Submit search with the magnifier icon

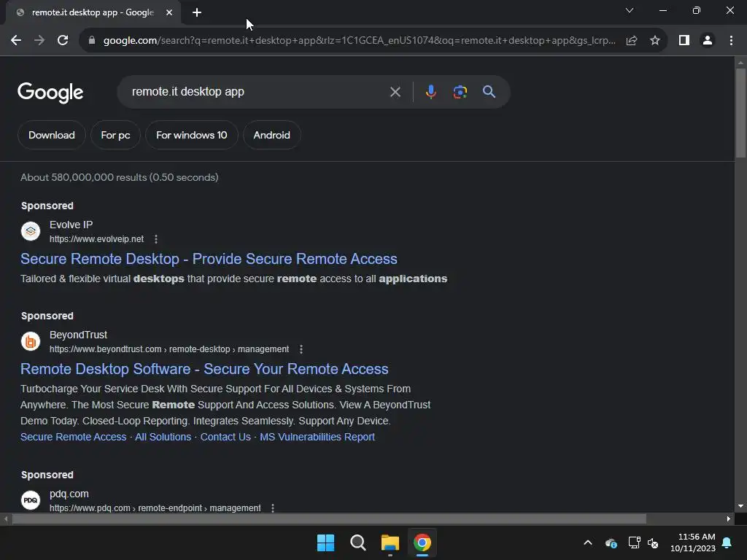point(489,92)
